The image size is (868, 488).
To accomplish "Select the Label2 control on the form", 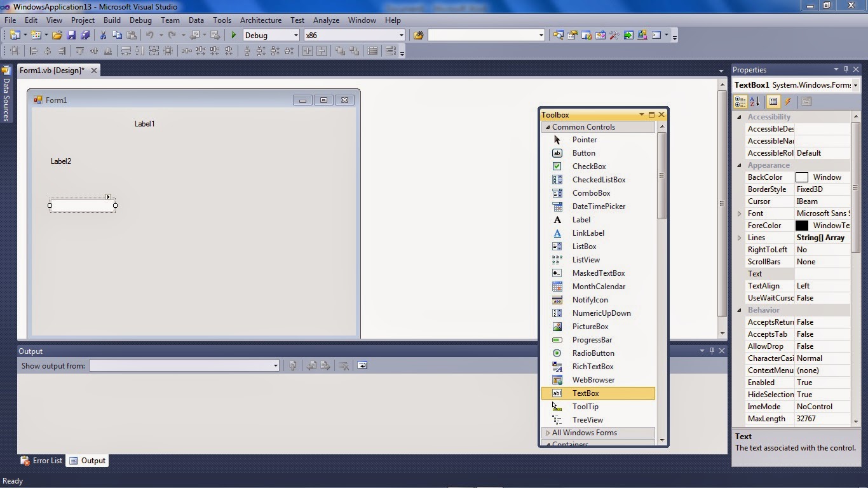I will (61, 161).
